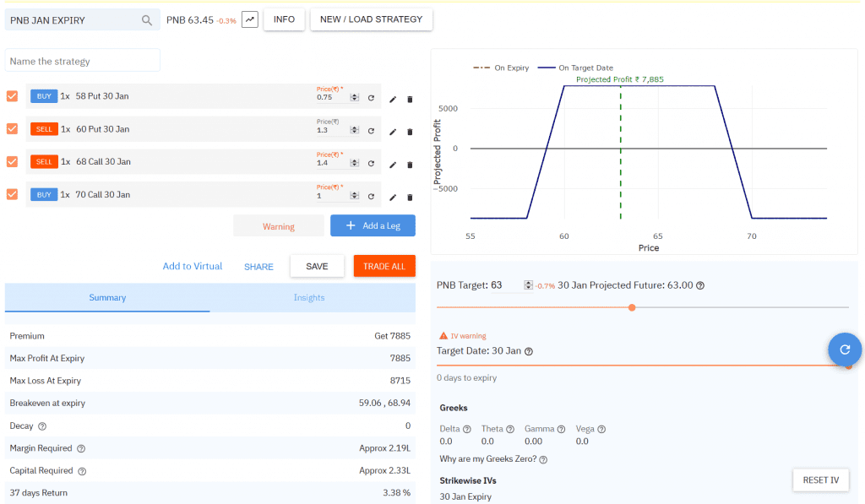The height and width of the screenshot is (504, 865).
Task: Click the Add to Virtual link
Action: coord(193,266)
